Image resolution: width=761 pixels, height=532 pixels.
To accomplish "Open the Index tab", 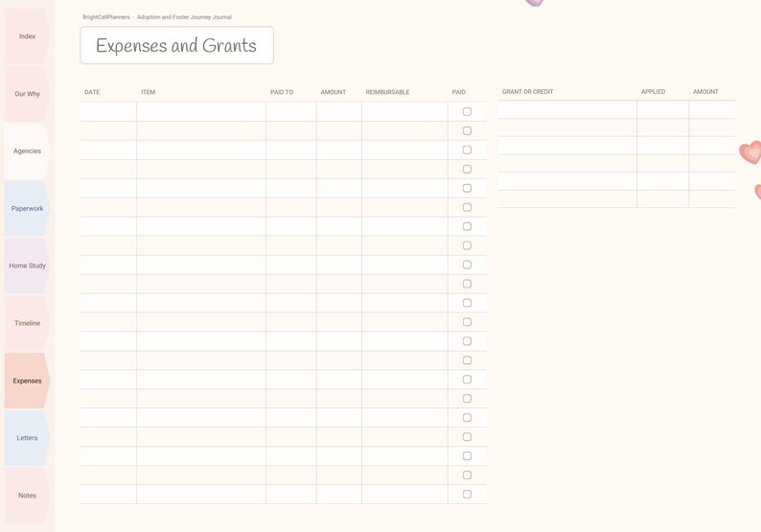I will (x=27, y=36).
